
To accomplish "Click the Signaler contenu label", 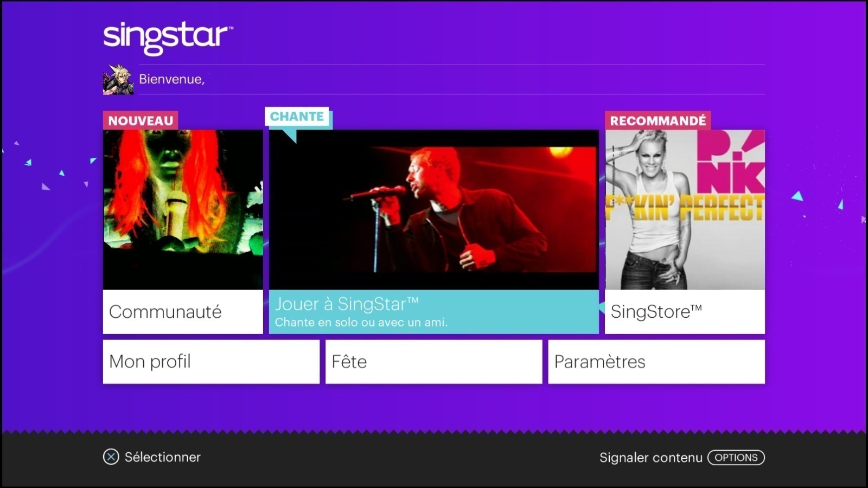I will pyautogui.click(x=651, y=458).
